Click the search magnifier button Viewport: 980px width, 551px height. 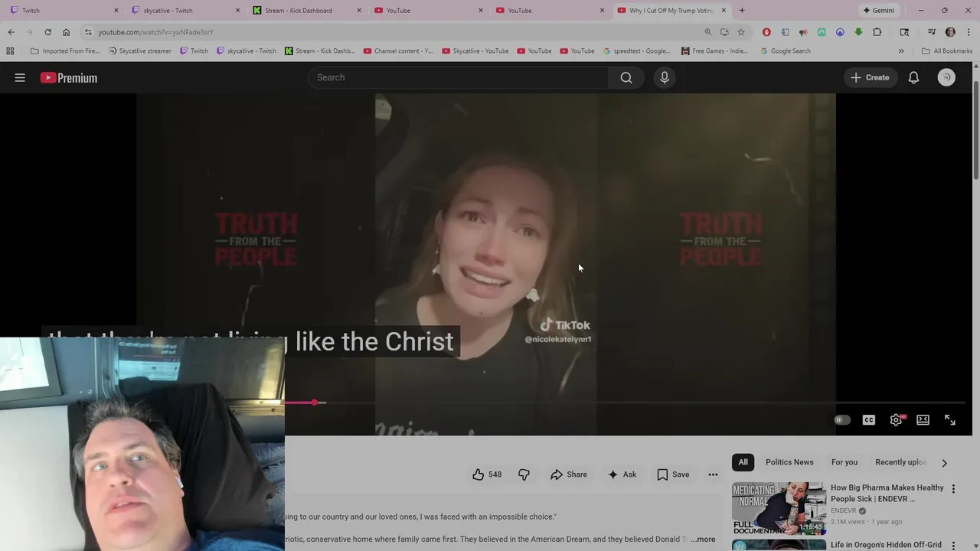(x=626, y=77)
